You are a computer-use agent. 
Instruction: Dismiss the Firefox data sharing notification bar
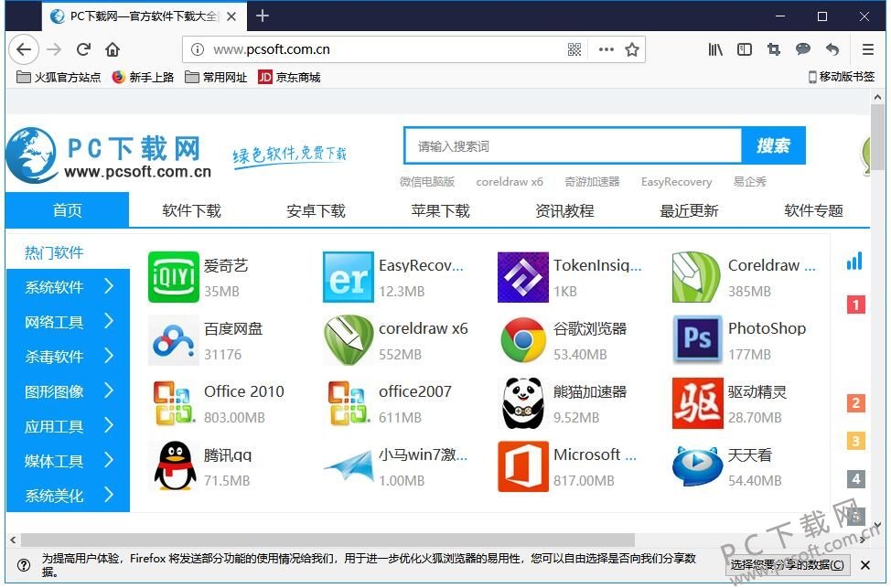pos(864,565)
